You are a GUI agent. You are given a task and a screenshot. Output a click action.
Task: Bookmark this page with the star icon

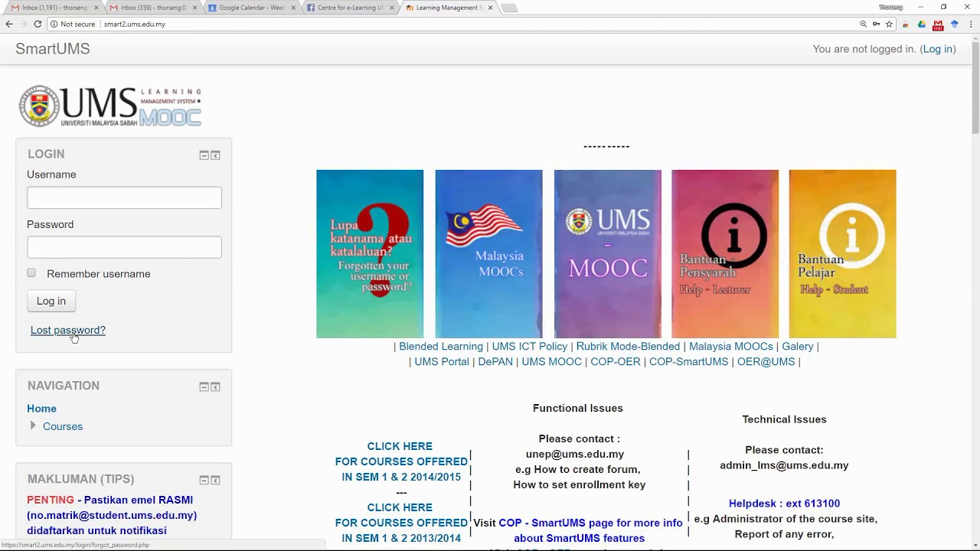click(x=889, y=24)
